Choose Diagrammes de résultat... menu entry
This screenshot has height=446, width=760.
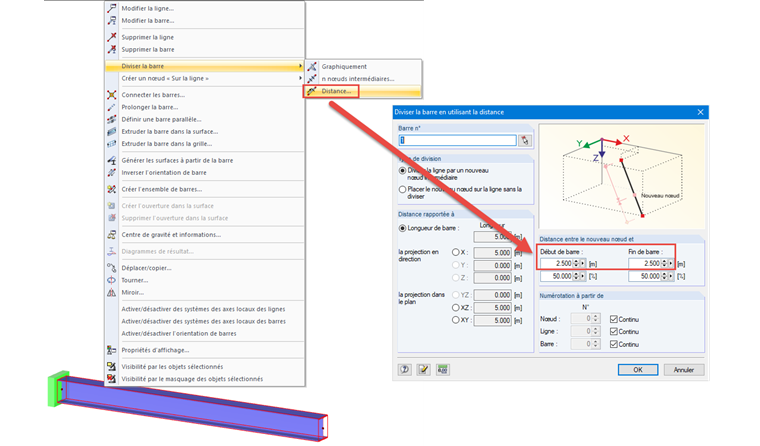(x=158, y=251)
